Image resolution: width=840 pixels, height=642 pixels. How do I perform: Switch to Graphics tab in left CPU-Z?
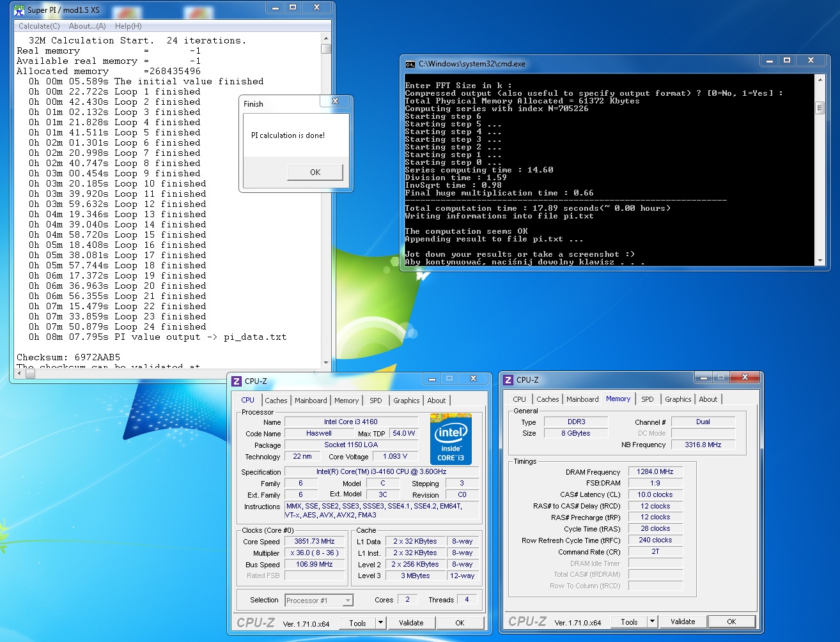pyautogui.click(x=407, y=401)
